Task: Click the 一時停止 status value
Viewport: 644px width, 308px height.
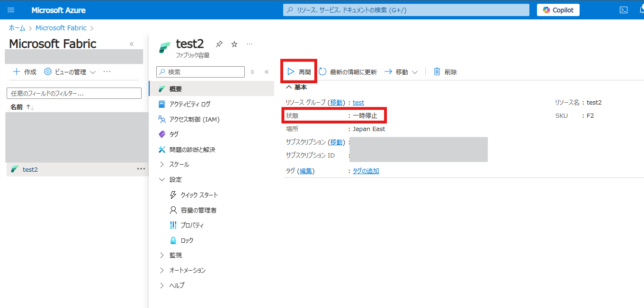Action: point(365,115)
